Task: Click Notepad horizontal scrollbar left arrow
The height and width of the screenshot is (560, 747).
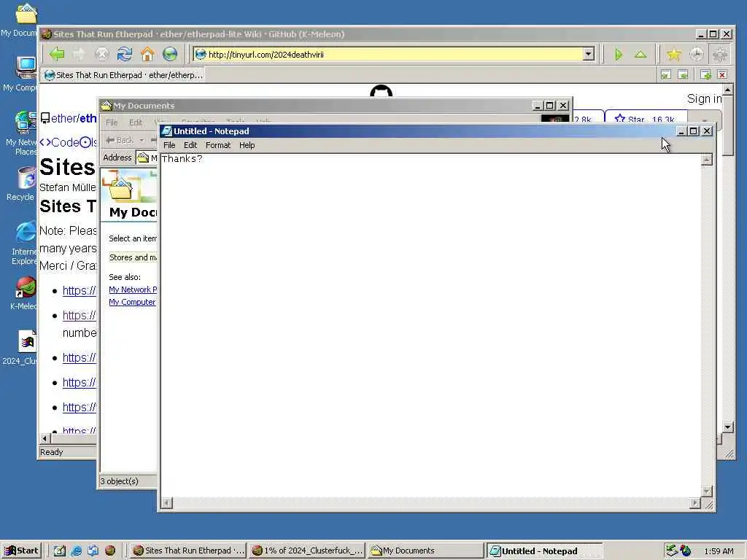Action: pos(167,503)
